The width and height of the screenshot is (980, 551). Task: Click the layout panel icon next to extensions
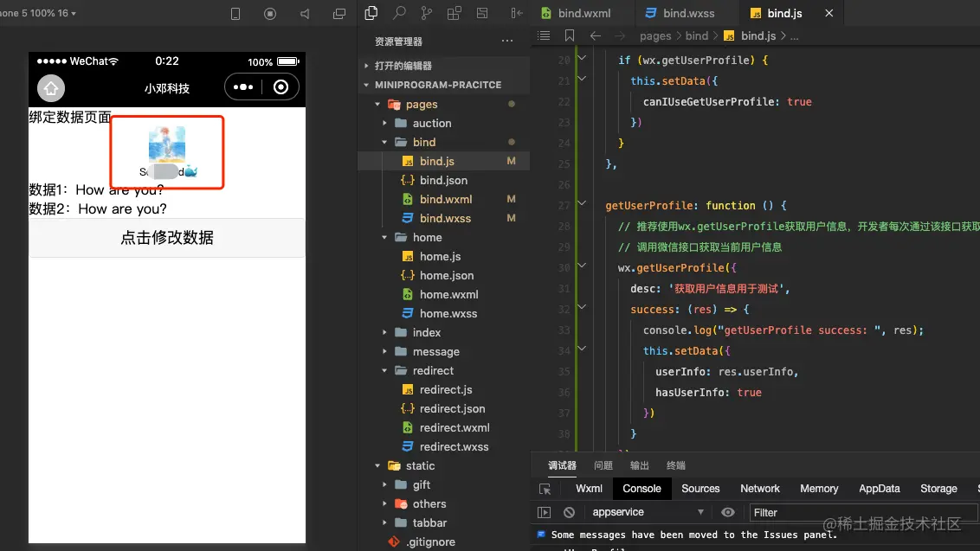pos(482,12)
